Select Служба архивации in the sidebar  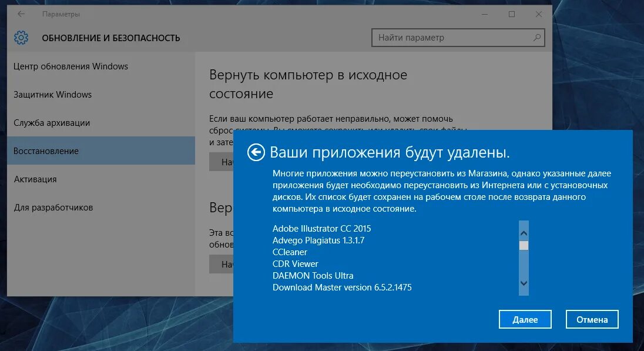click(x=101, y=122)
